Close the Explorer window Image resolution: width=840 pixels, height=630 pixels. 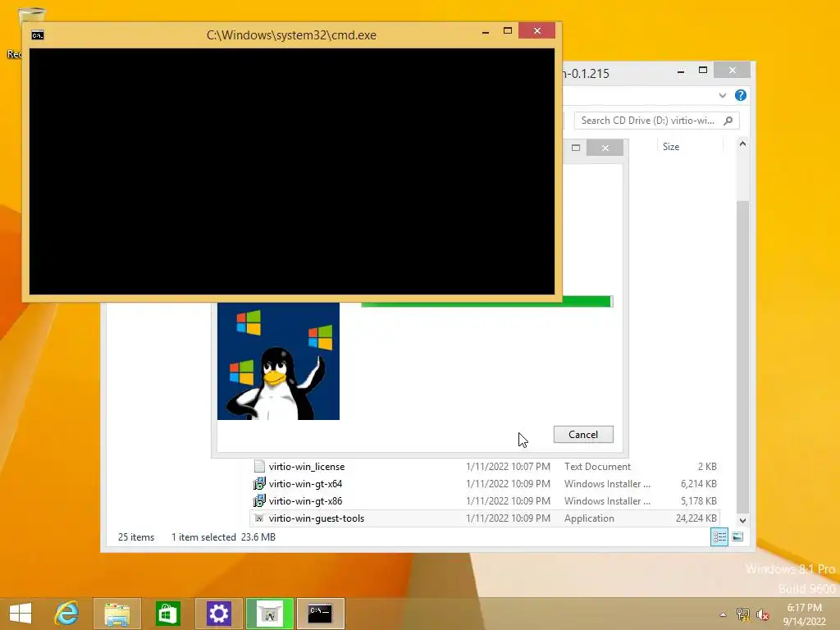pos(733,71)
